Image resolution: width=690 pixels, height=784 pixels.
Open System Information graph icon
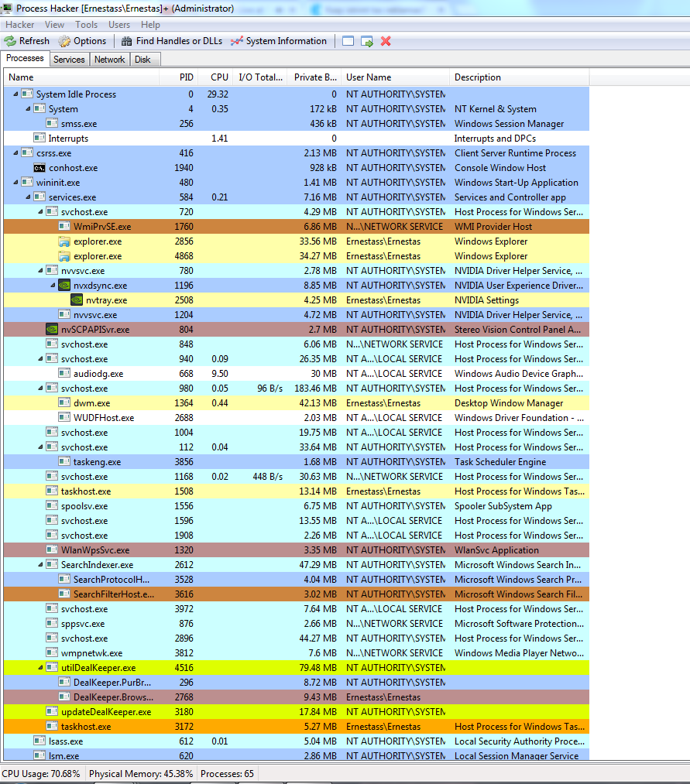tap(237, 41)
